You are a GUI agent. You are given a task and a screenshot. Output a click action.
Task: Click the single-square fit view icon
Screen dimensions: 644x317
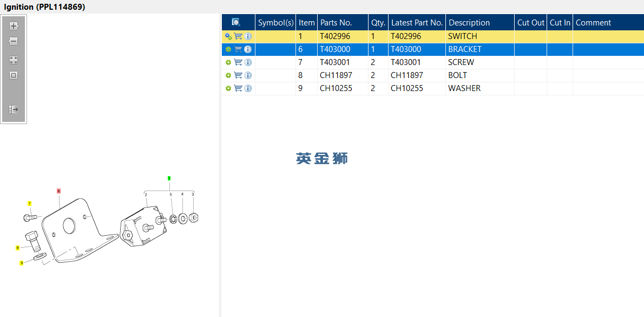[14, 75]
